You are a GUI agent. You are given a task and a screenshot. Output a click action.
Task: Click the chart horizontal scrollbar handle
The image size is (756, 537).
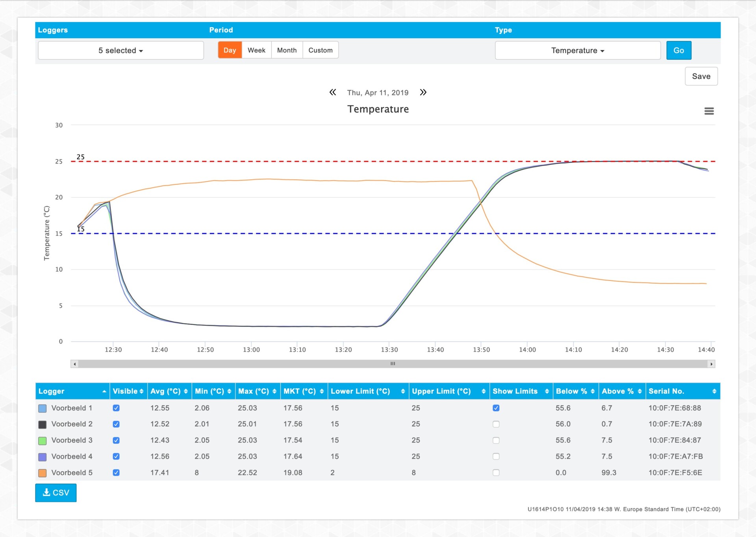[393, 364]
